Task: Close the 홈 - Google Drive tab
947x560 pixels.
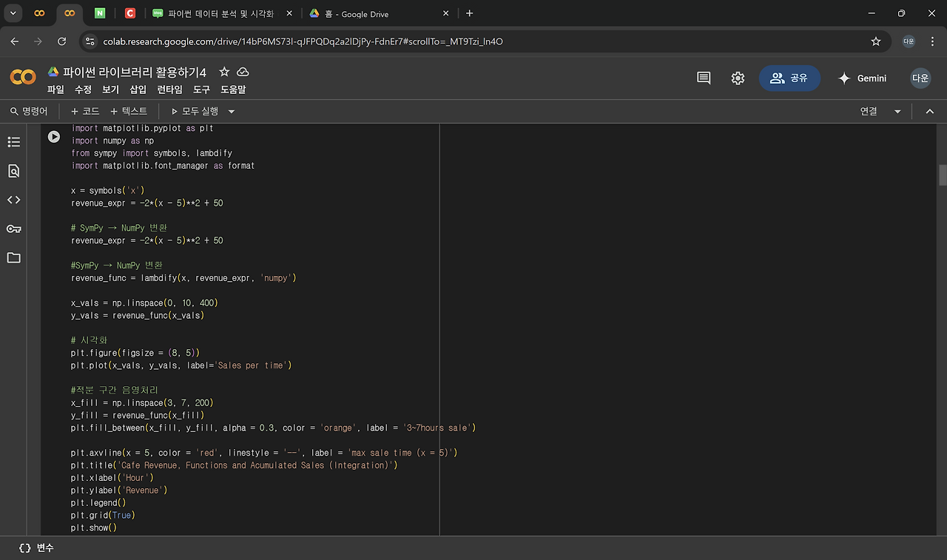Action: click(x=446, y=13)
